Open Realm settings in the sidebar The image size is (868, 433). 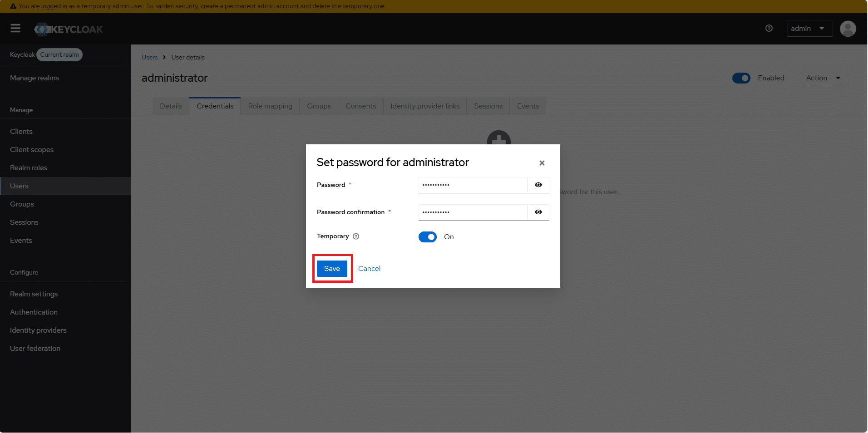pos(34,294)
